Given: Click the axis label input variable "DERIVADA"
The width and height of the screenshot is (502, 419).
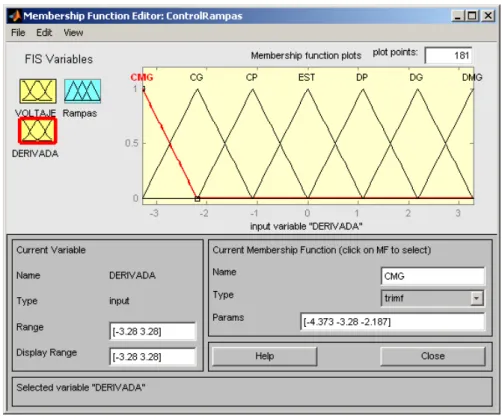Looking at the screenshot, I should point(306,226).
